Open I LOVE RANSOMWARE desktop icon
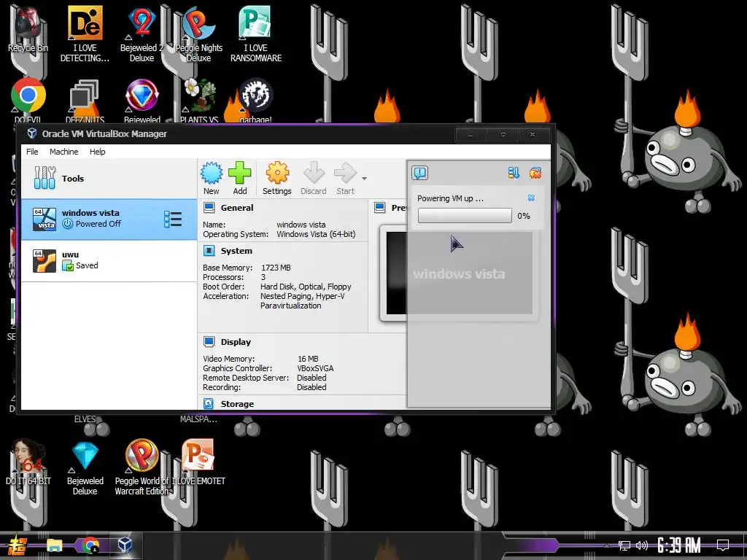Viewport: 747px width, 560px height. click(256, 34)
